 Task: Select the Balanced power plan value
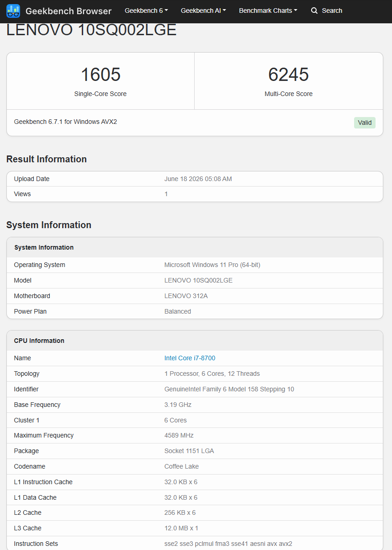(178, 311)
